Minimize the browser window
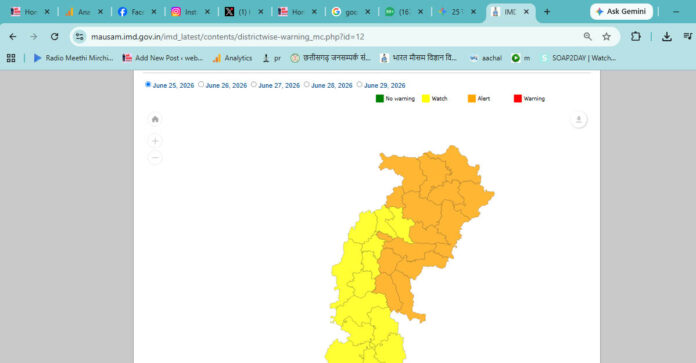This screenshot has width=696, height=363. pos(676,12)
